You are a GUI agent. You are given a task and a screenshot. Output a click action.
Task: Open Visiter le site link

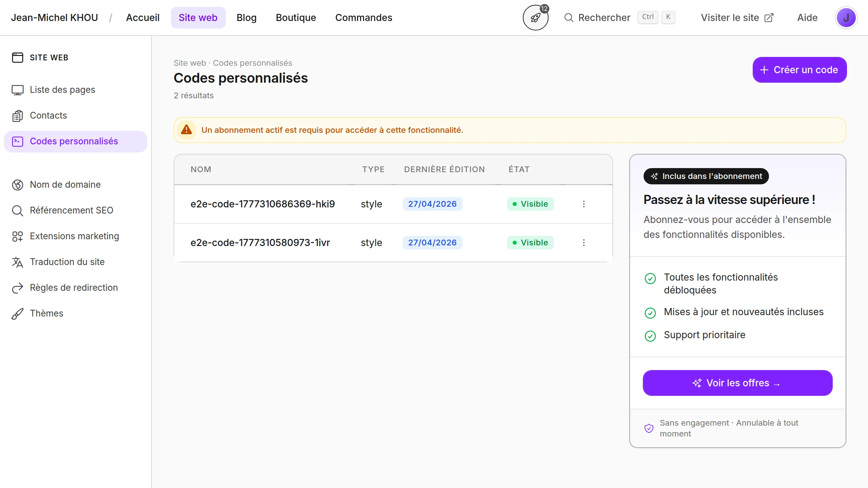coord(737,18)
